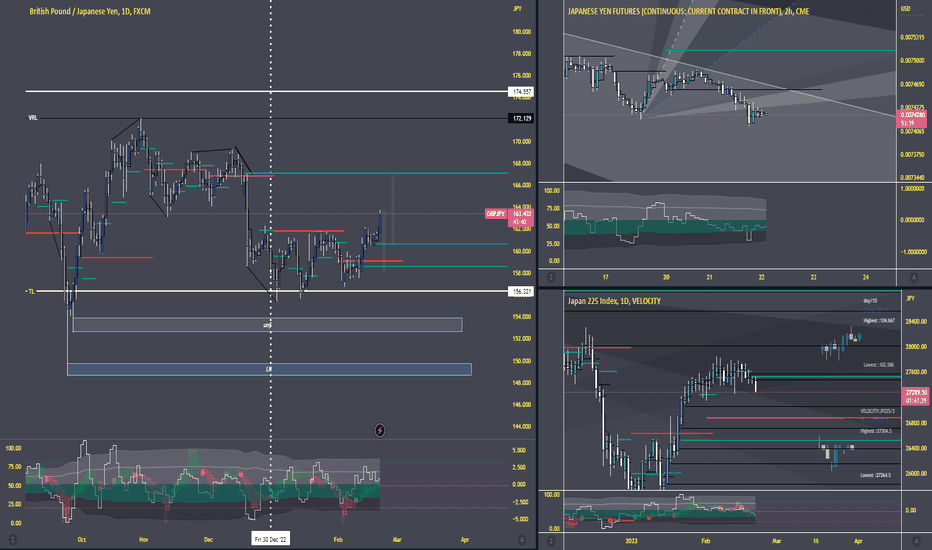Click 28400.00 on Japan 225 price scale
The width and height of the screenshot is (932, 550).
916,322
